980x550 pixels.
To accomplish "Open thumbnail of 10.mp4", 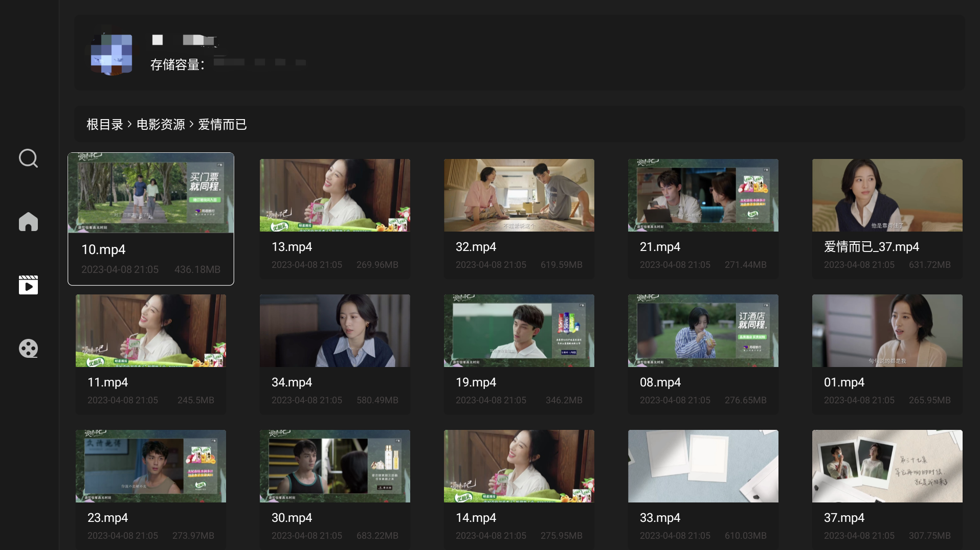I will pos(151,193).
